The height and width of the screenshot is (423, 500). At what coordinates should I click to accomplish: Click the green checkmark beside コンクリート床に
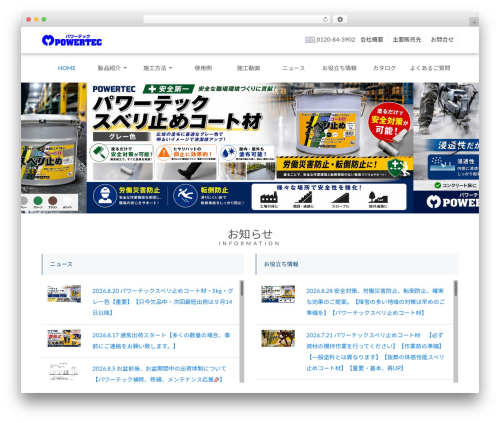pyautogui.click(x=438, y=185)
